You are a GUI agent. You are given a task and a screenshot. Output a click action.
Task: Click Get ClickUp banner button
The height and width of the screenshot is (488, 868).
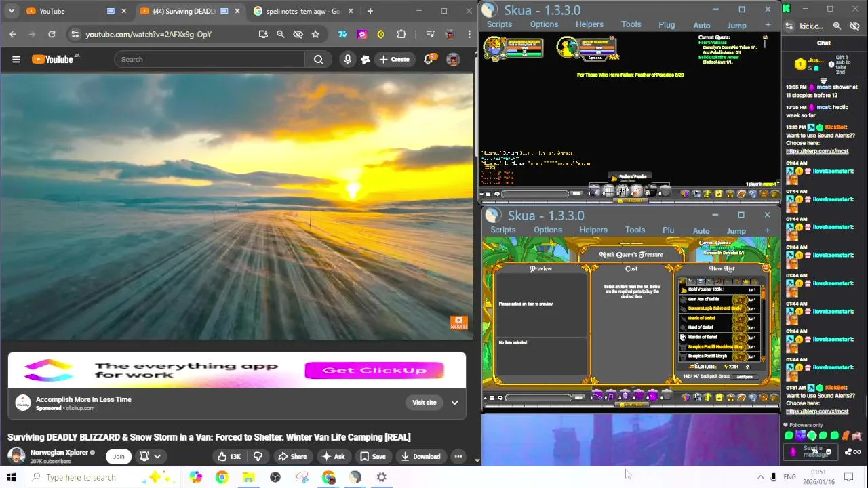tap(374, 370)
